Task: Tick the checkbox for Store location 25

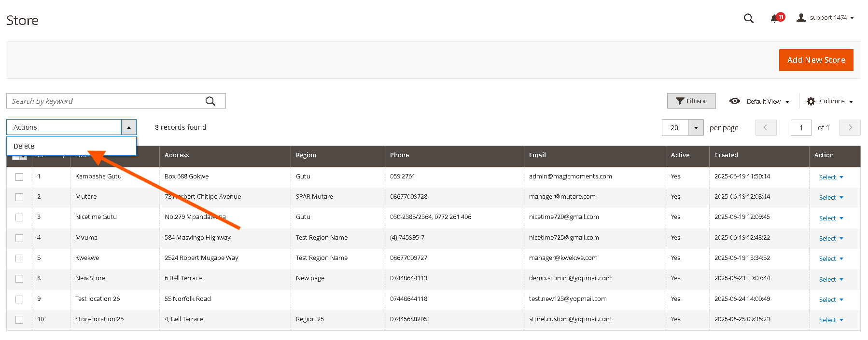Action: tap(19, 320)
